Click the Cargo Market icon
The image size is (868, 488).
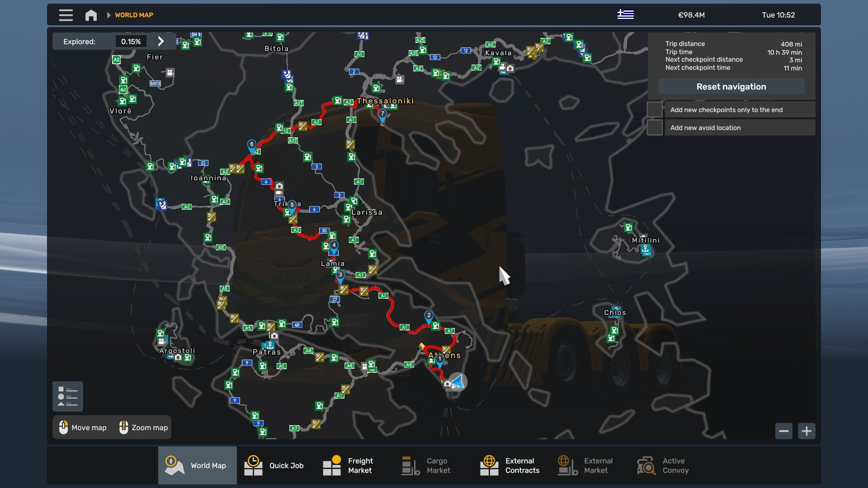410,465
